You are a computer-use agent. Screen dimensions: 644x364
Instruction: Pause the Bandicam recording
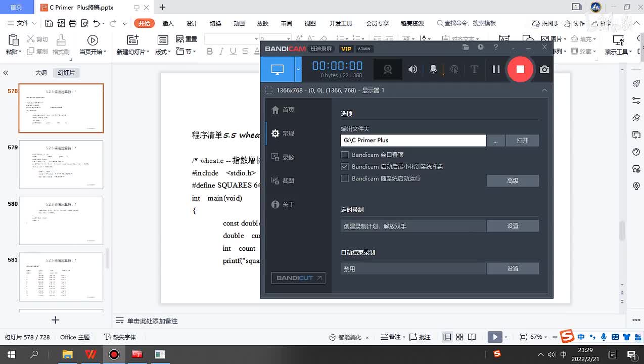(496, 69)
